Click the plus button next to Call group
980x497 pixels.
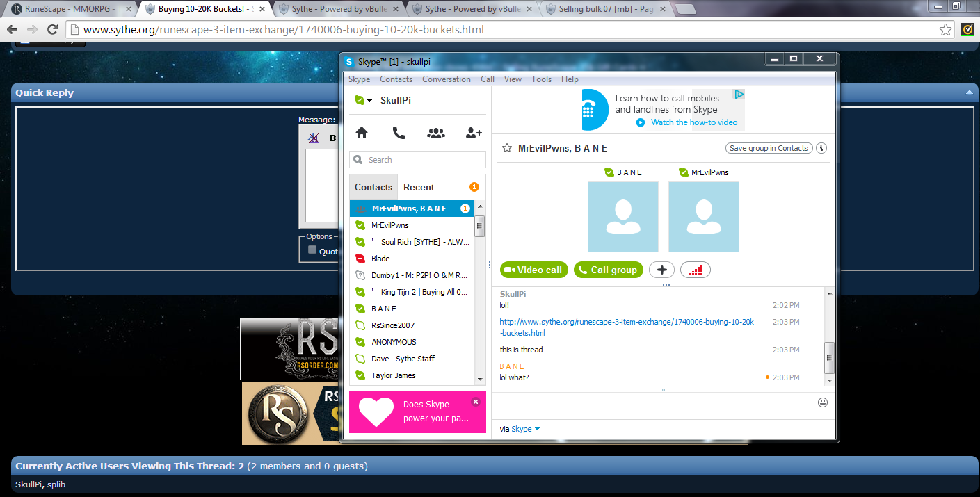(661, 270)
